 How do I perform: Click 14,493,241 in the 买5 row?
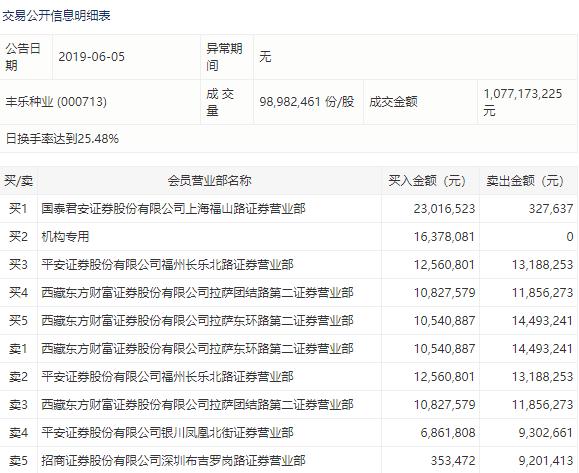coord(542,321)
